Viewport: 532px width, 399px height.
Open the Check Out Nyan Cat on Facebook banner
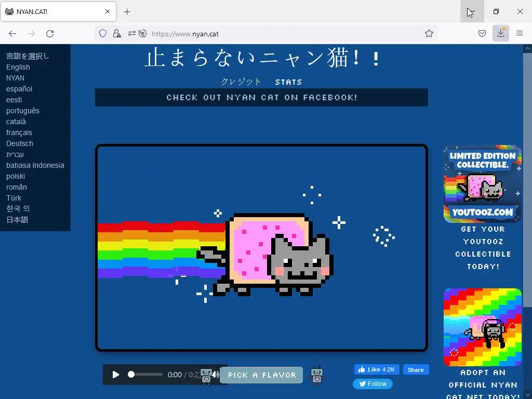(261, 97)
